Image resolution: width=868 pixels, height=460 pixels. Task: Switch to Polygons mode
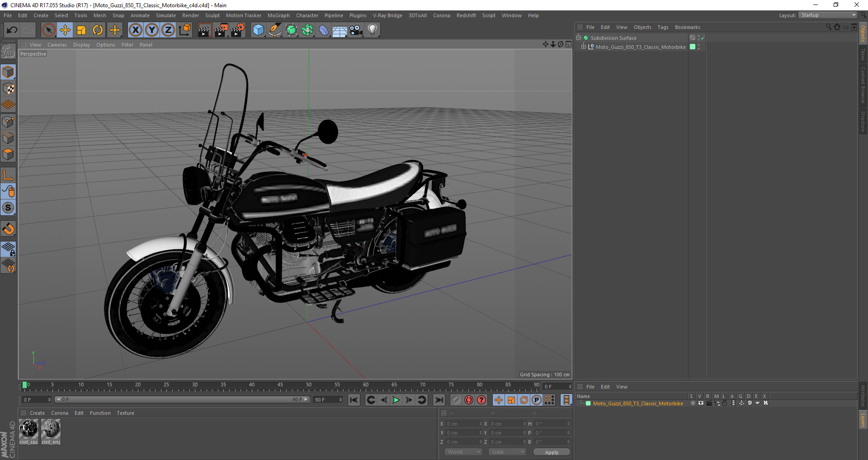[8, 154]
